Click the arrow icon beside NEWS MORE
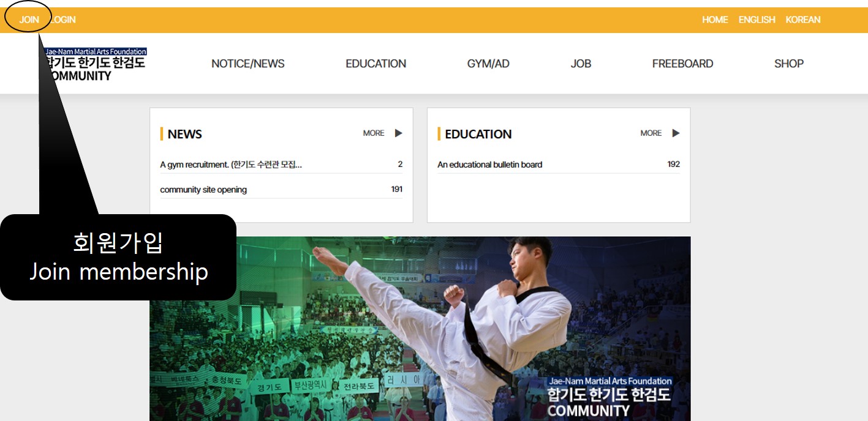Image resolution: width=868 pixels, height=421 pixels. (398, 133)
